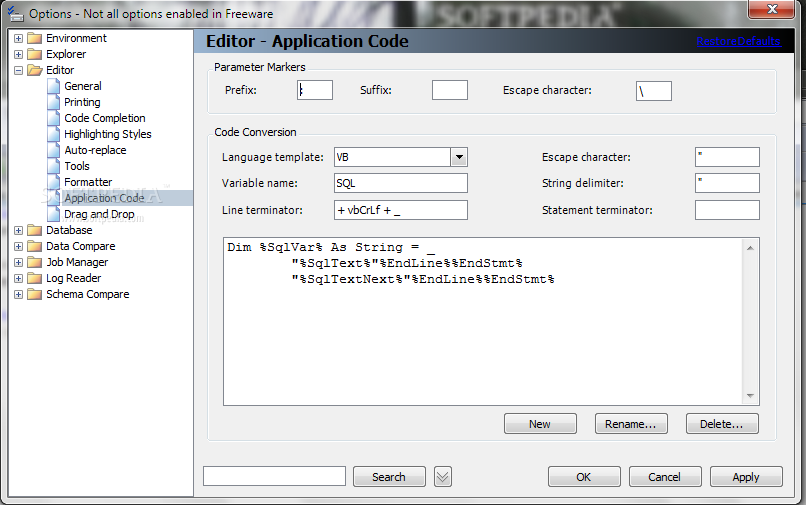Click the Explorer folder icon
Screen dimensions: 806x505
[34, 55]
